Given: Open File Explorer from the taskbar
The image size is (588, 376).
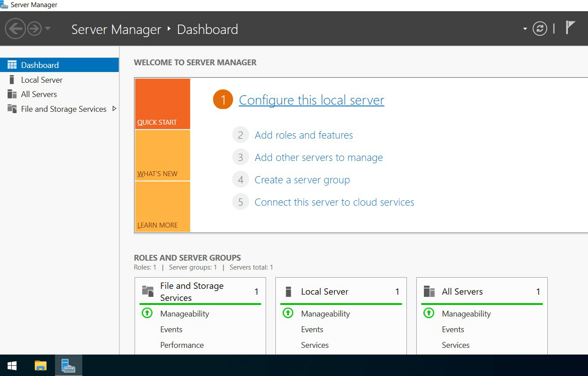Looking at the screenshot, I should [41, 366].
